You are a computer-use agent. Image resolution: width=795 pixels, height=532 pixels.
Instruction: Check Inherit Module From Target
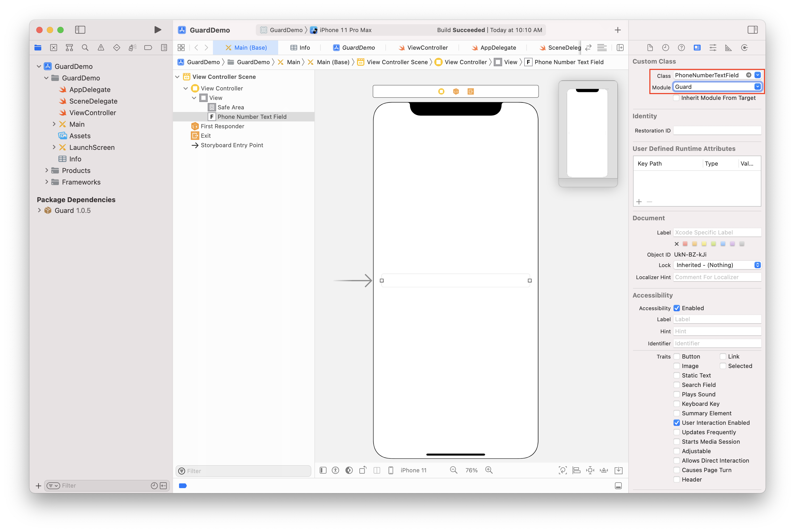676,98
